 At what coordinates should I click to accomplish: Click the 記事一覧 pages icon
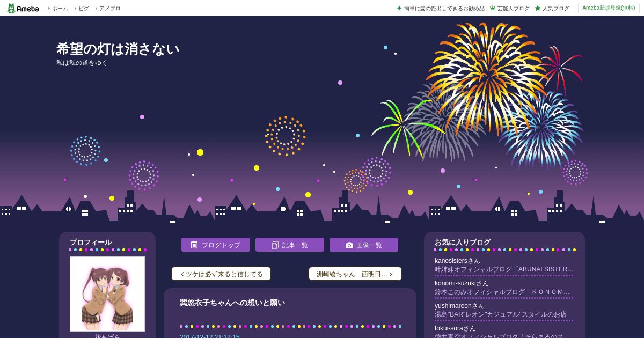tap(275, 245)
